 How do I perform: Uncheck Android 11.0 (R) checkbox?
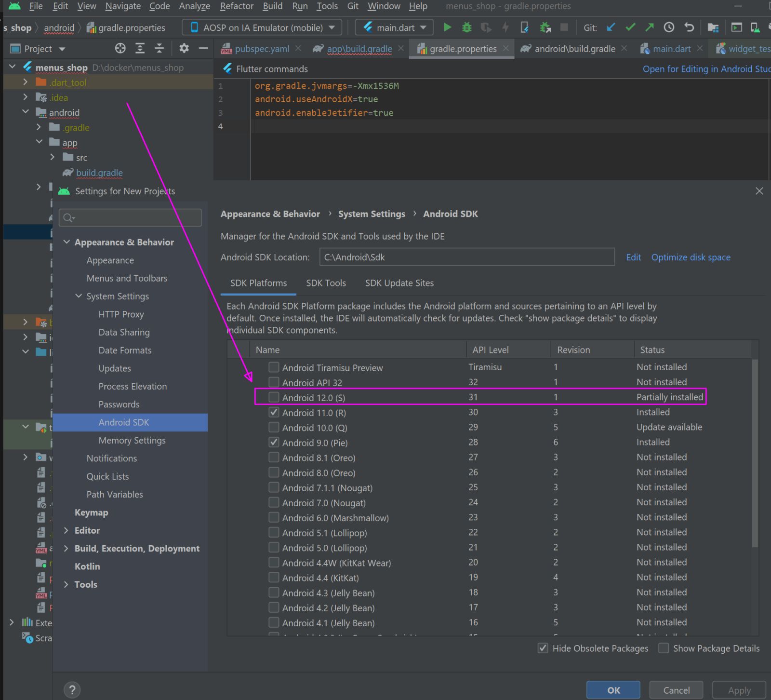pyautogui.click(x=274, y=412)
